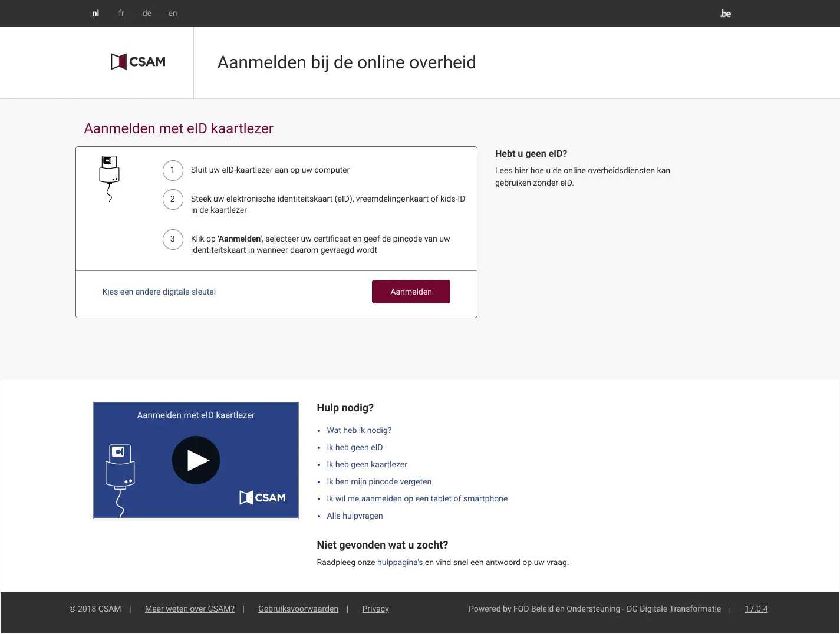Open 'Meer weten over CSAM?' footer link

tap(190, 609)
